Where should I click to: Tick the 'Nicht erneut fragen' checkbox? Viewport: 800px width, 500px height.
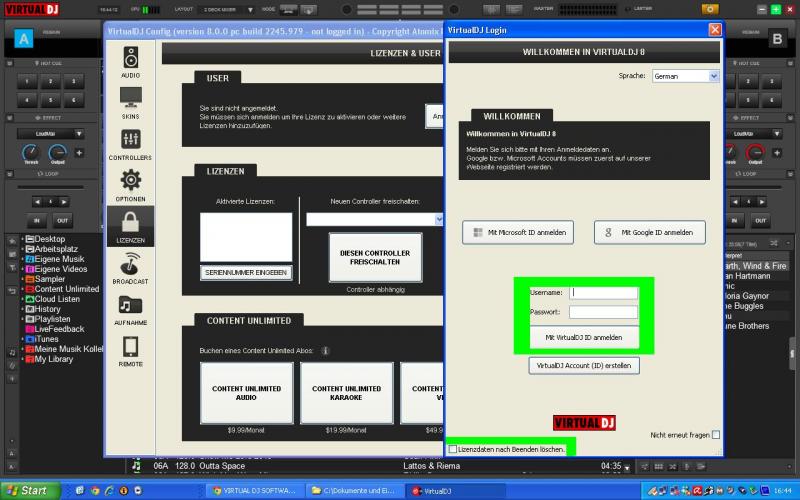pos(716,435)
